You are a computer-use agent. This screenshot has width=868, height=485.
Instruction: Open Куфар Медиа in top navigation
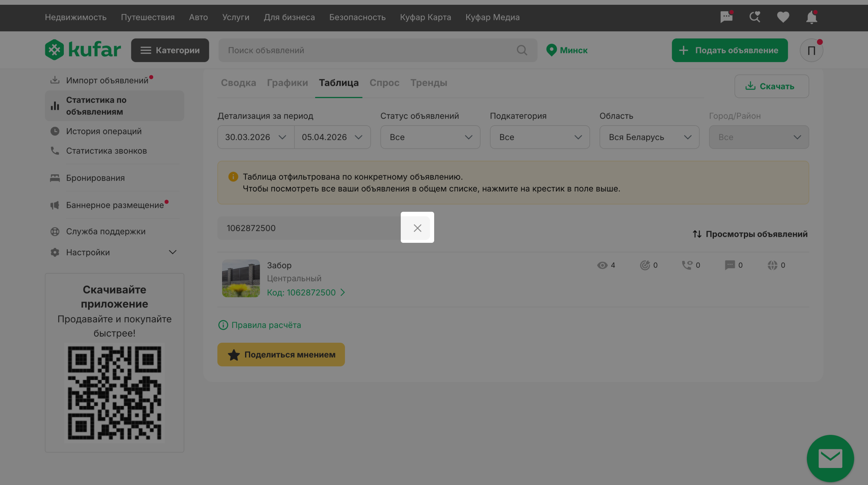click(492, 17)
